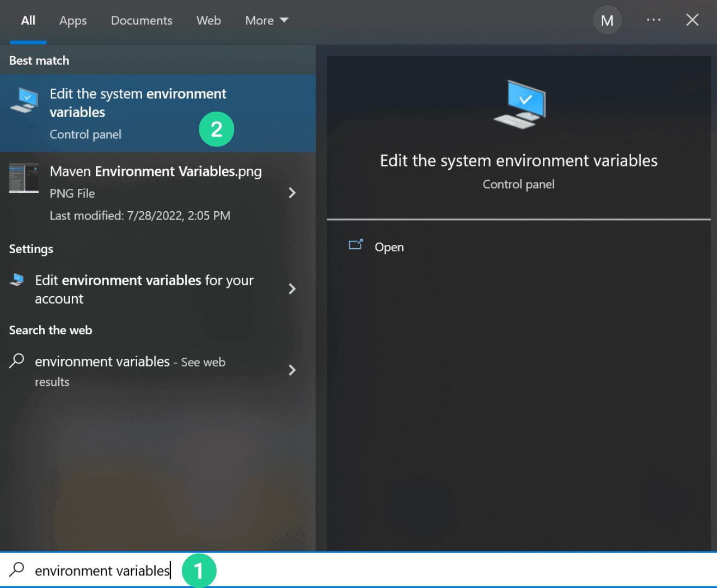Switch to the Documents search tab
Screen dimensions: 717x588
coord(142,21)
